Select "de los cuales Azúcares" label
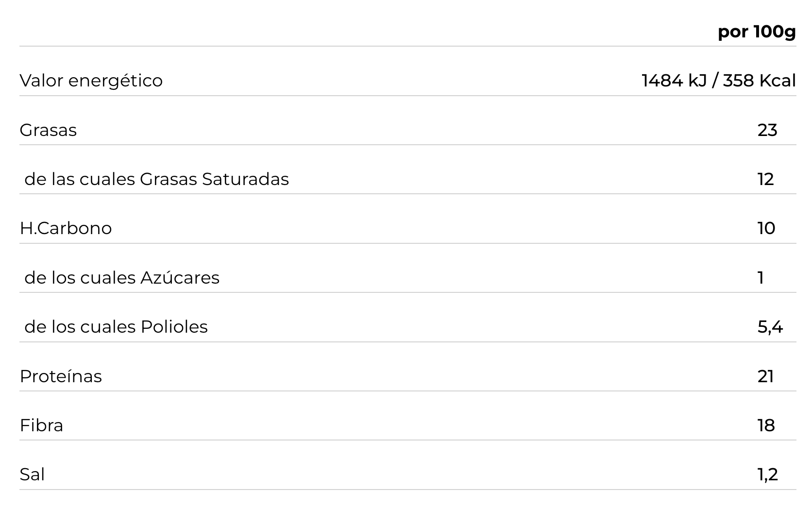812x508 pixels. tap(122, 278)
